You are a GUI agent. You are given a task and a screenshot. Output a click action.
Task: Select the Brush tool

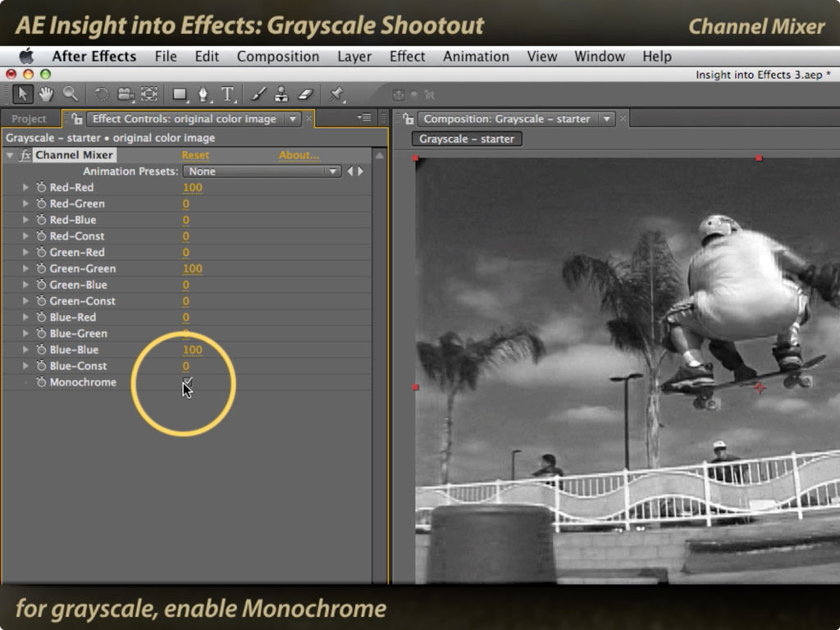point(258,94)
